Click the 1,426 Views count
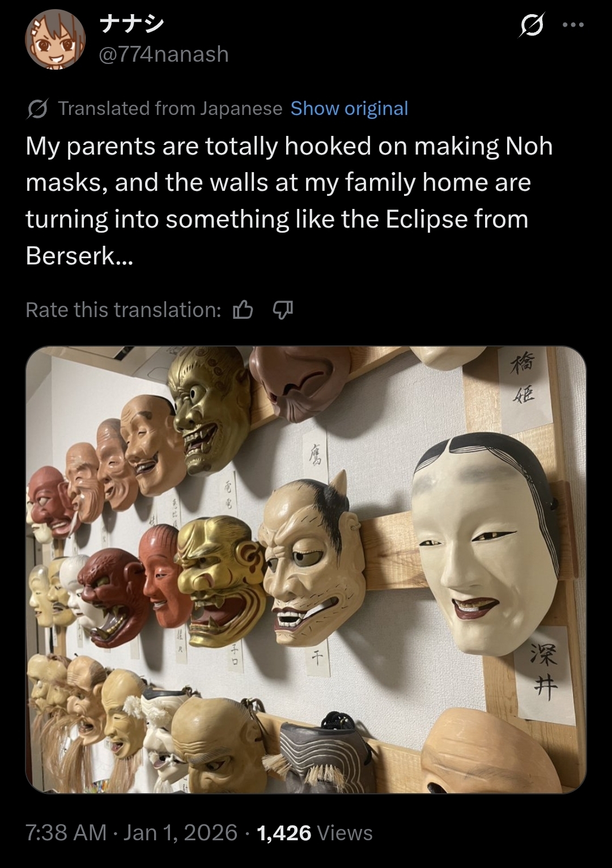This screenshot has width=612, height=868. coord(314,832)
